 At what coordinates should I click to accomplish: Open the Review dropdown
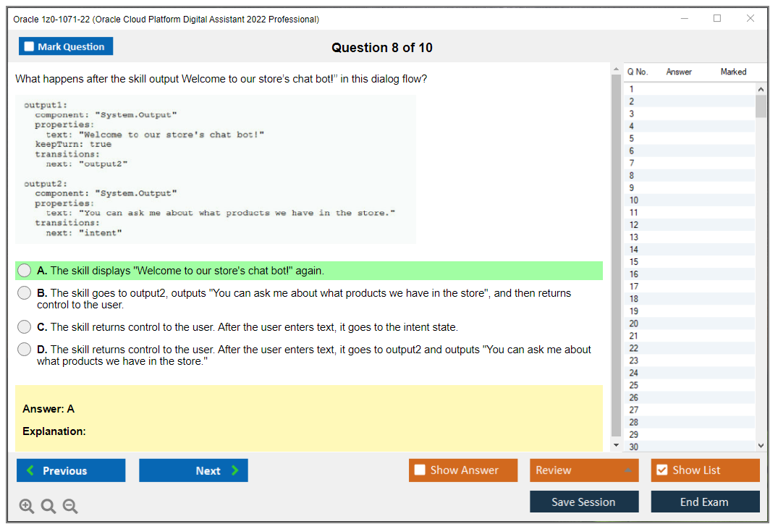pos(628,470)
